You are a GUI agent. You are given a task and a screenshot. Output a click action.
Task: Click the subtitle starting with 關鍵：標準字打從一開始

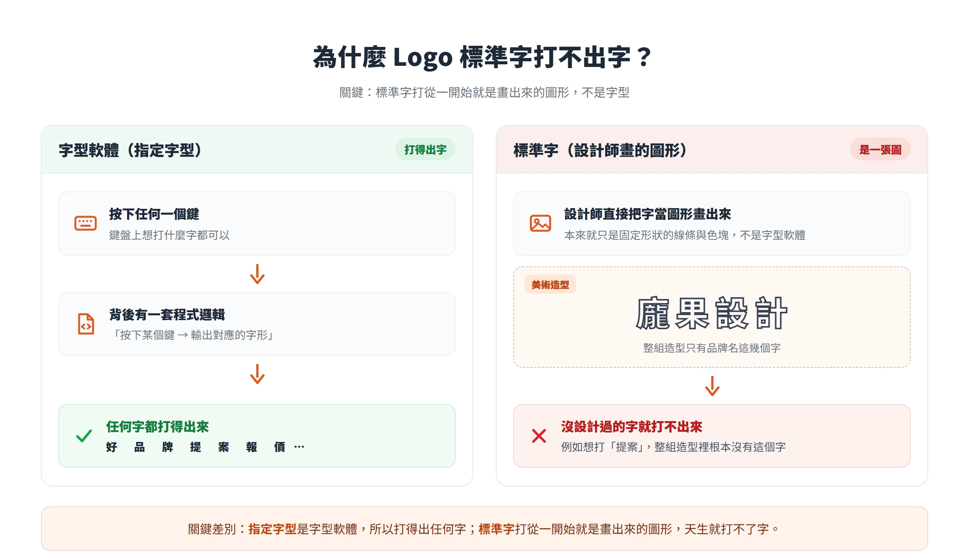tap(484, 92)
